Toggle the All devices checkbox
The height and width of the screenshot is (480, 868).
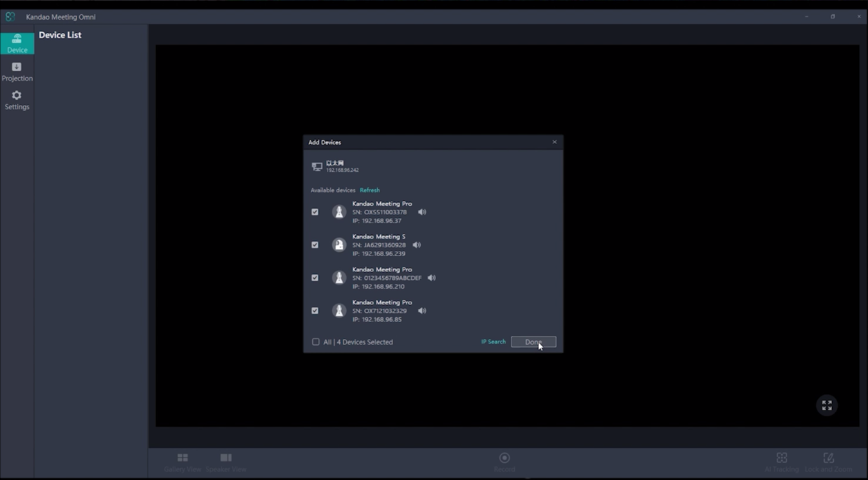[x=316, y=342]
